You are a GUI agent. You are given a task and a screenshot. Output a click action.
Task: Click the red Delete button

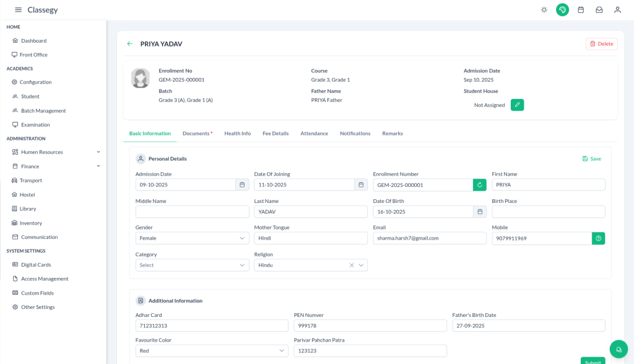(601, 44)
